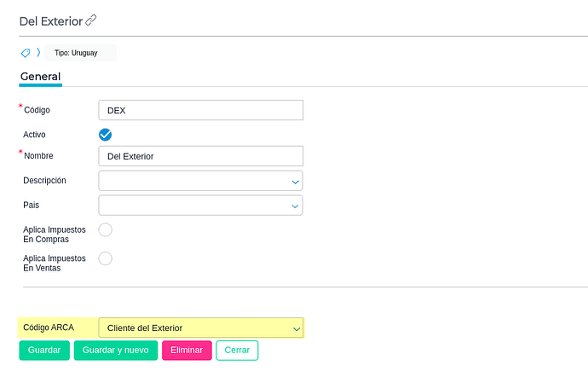
Task: Click inside the Pais combo field
Action: click(195, 205)
